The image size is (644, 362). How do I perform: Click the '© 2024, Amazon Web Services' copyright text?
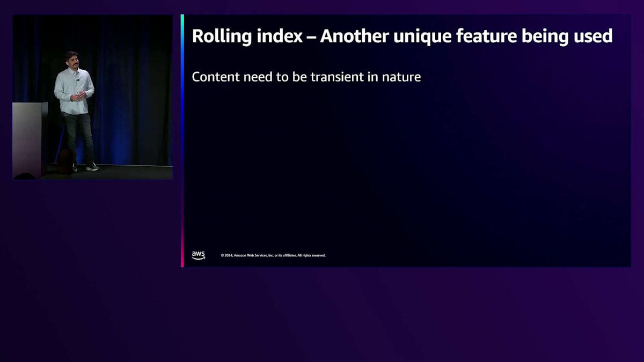click(x=273, y=255)
